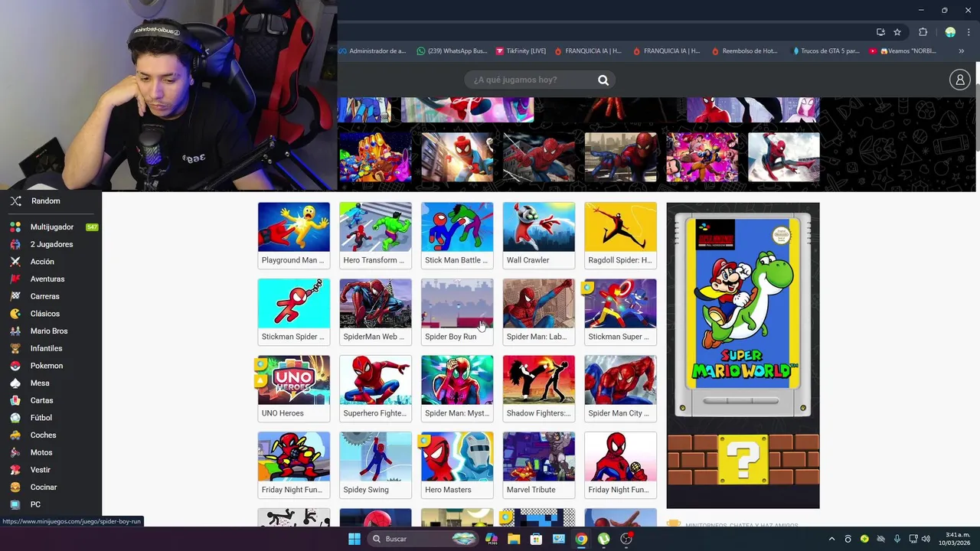980x551 pixels.
Task: Open the Ragdoll Spider game card
Action: [620, 235]
